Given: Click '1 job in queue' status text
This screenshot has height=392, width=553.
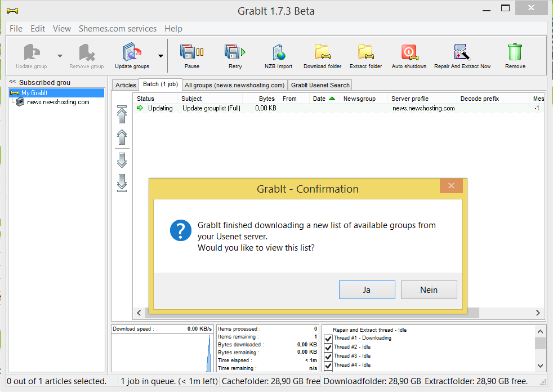Looking at the screenshot, I should pyautogui.click(x=169, y=381).
